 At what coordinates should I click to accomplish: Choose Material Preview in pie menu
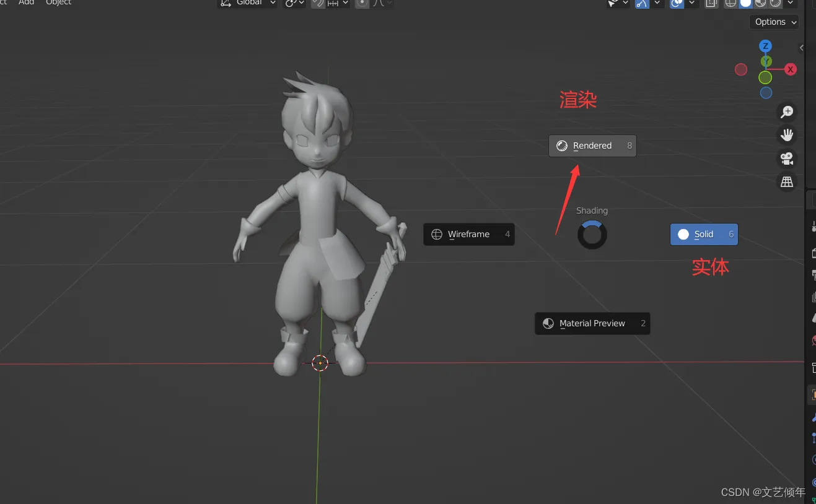point(592,323)
